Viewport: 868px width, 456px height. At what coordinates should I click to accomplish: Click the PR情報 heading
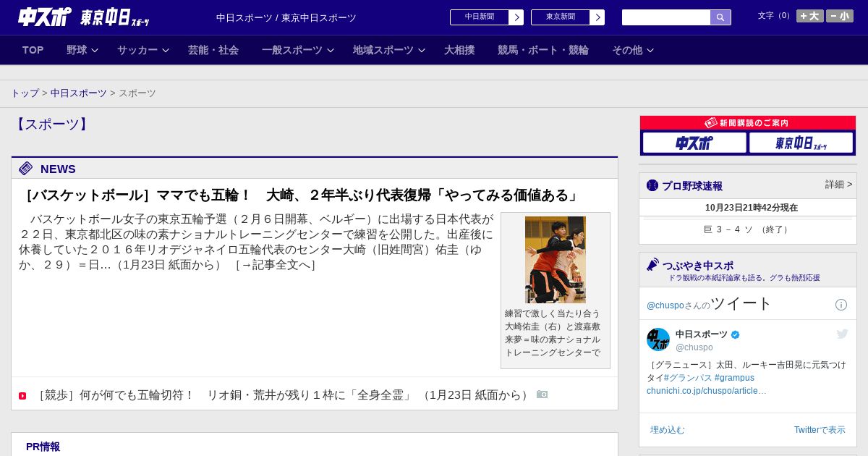tap(43, 447)
